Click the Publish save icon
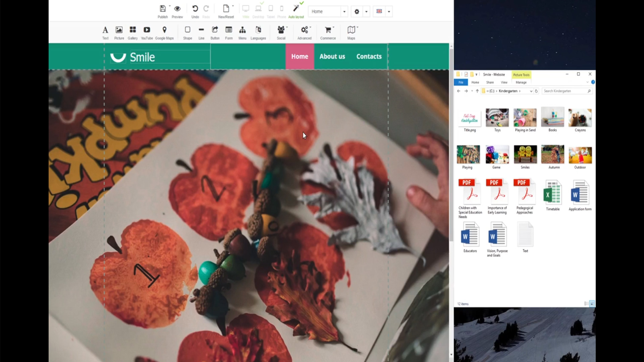This screenshot has width=644, height=362. point(163,9)
